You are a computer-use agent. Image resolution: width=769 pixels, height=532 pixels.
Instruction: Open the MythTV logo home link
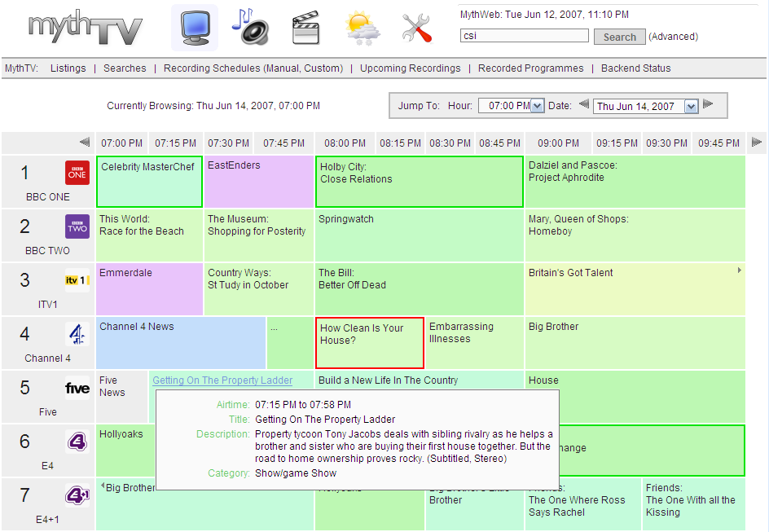[x=85, y=29]
